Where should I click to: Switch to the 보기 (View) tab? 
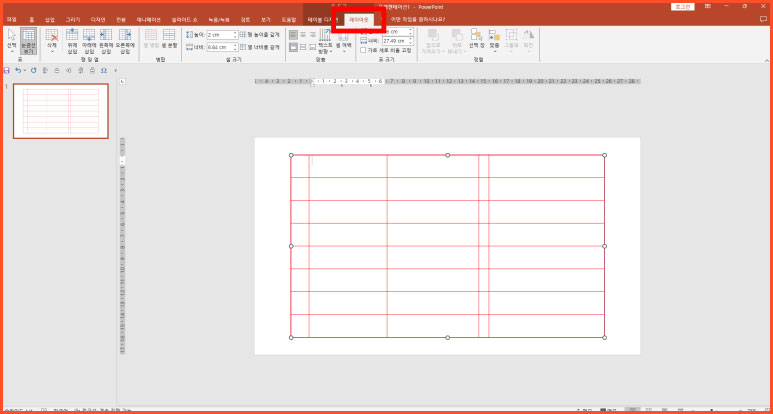coord(266,20)
